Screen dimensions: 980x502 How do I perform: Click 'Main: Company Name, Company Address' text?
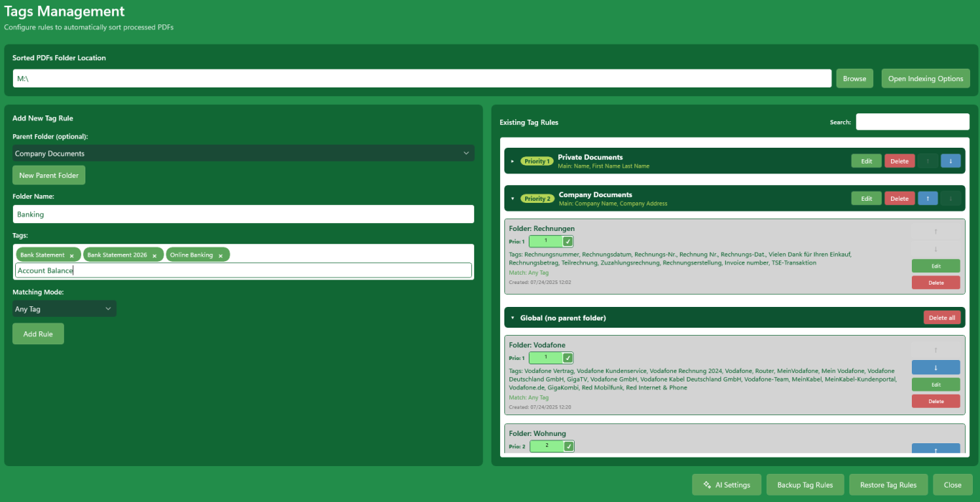click(x=614, y=204)
